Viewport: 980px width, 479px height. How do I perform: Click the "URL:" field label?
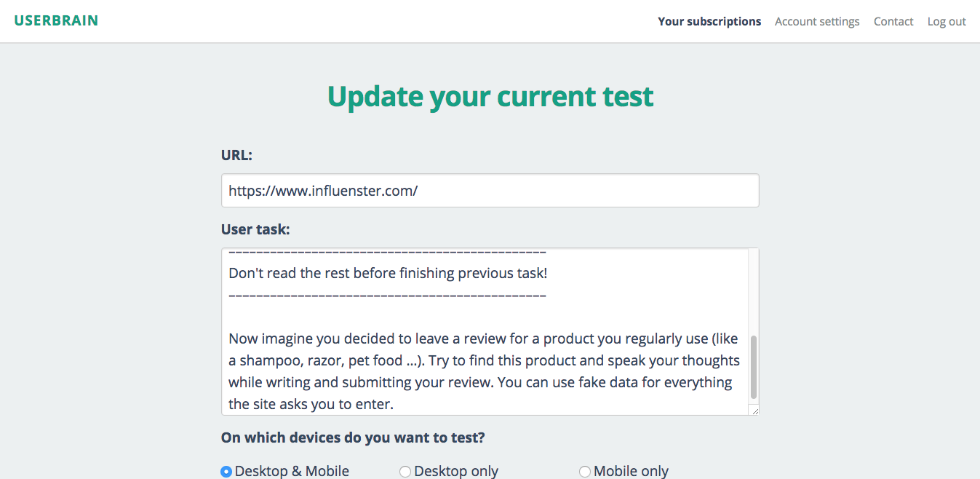coord(236,155)
